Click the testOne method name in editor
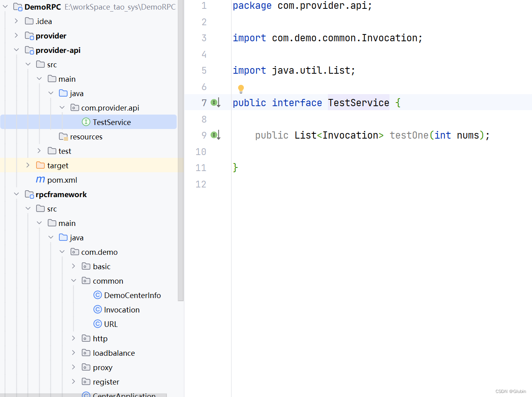Image resolution: width=532 pixels, height=397 pixels. click(409, 135)
